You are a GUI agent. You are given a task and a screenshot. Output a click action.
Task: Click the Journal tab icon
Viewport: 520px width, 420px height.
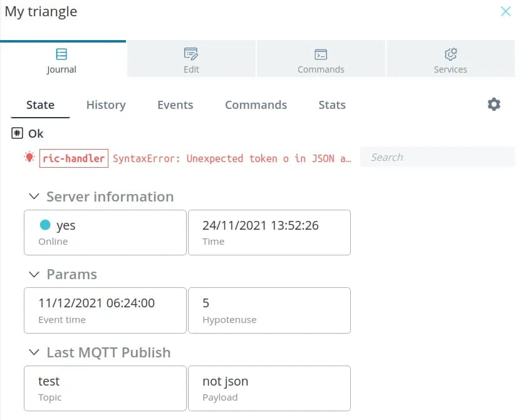(61, 54)
